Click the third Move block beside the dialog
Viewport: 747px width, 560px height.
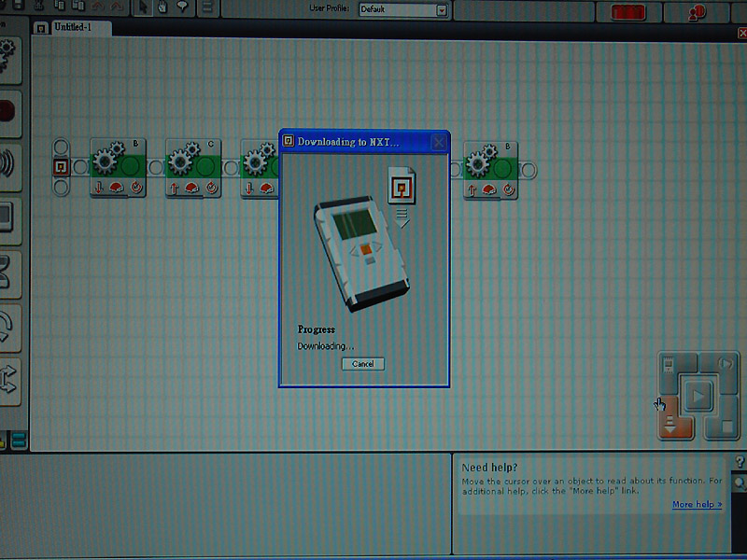(260, 169)
